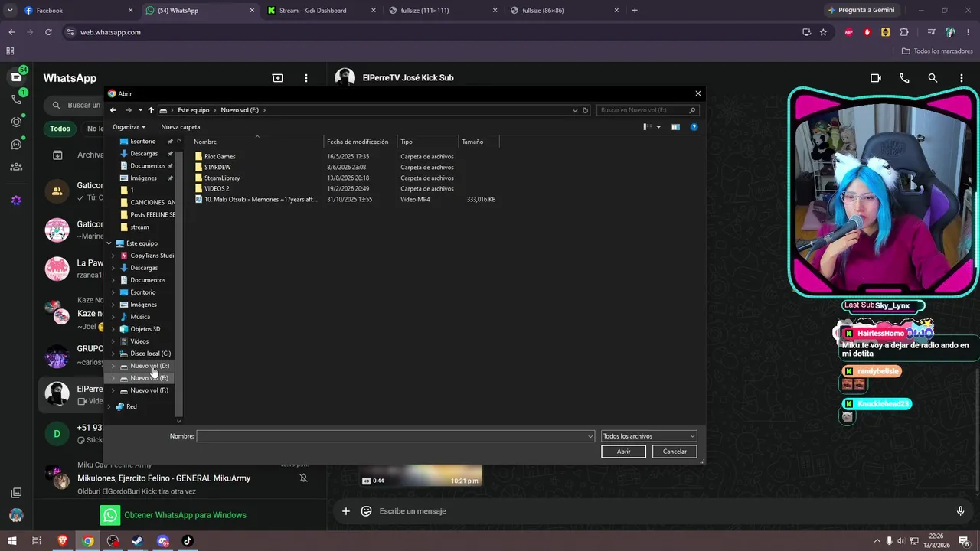Create a new folder with Nueva carpeta
Image resolution: width=980 pixels, height=551 pixels.
tap(181, 127)
